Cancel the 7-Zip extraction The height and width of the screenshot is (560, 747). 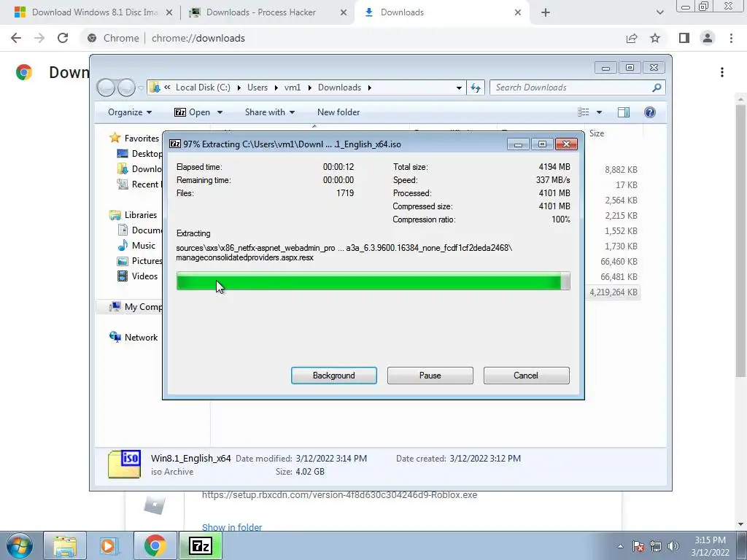click(526, 376)
